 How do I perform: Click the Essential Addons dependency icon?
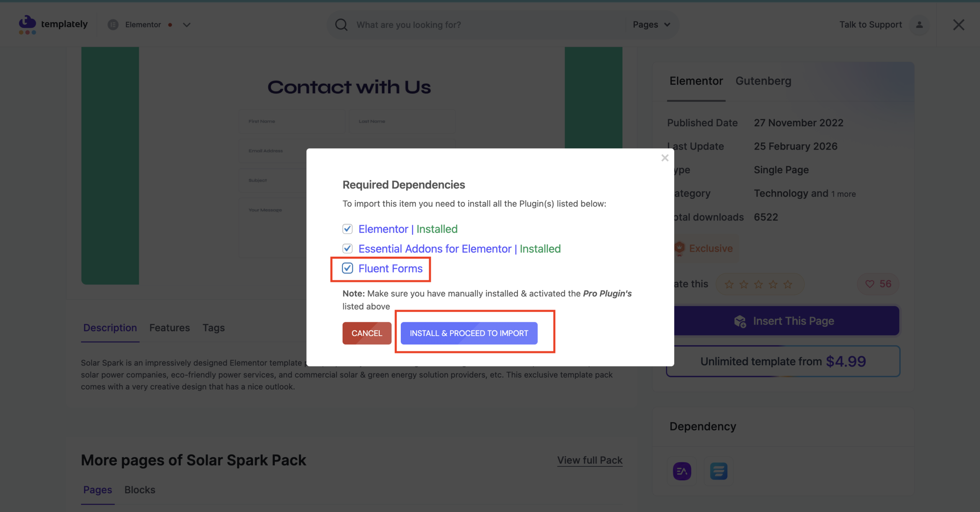pyautogui.click(x=682, y=471)
